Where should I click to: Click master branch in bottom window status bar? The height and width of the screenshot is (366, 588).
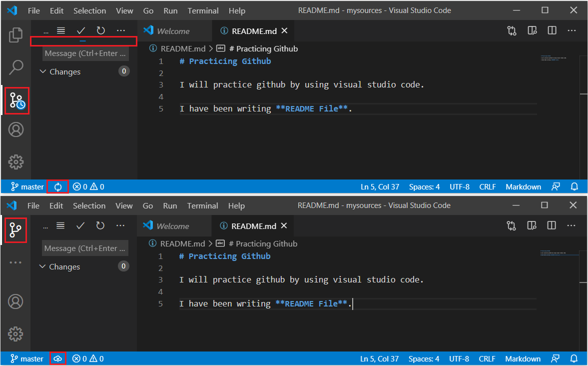click(x=27, y=359)
